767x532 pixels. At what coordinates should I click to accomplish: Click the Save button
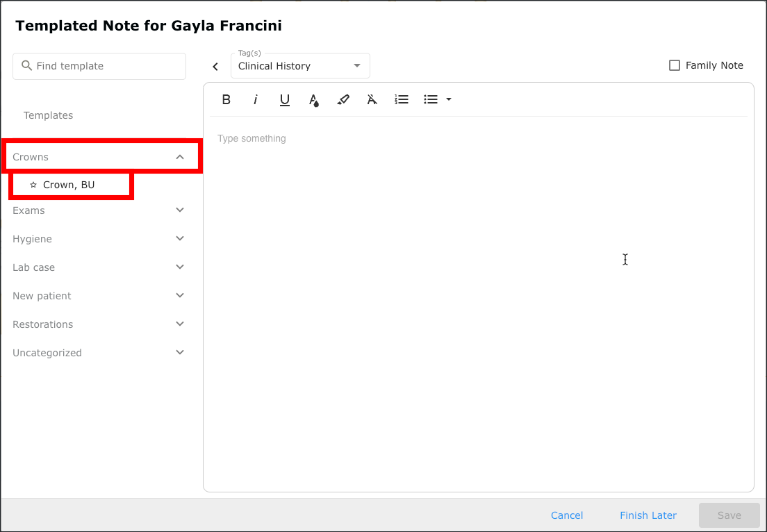coord(729,515)
